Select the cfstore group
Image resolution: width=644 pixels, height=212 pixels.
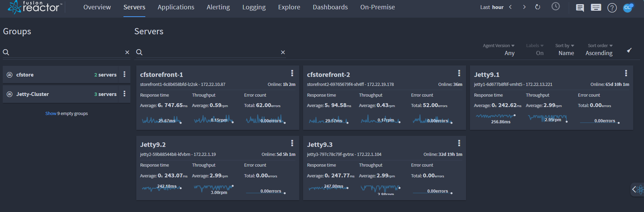tap(66, 74)
